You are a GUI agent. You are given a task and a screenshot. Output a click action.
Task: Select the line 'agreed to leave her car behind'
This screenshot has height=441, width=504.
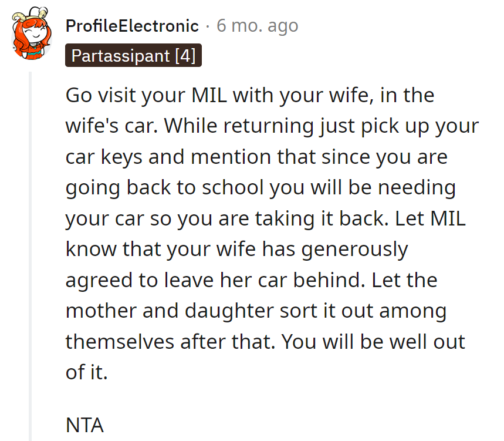(251, 280)
